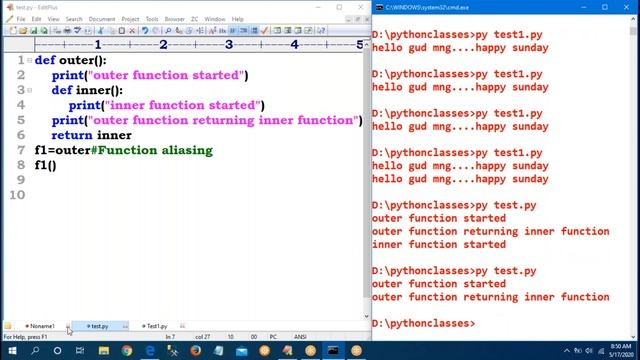Click the 'PC' line-ending status entry
This screenshot has height=360, width=640.
pos(273,337)
